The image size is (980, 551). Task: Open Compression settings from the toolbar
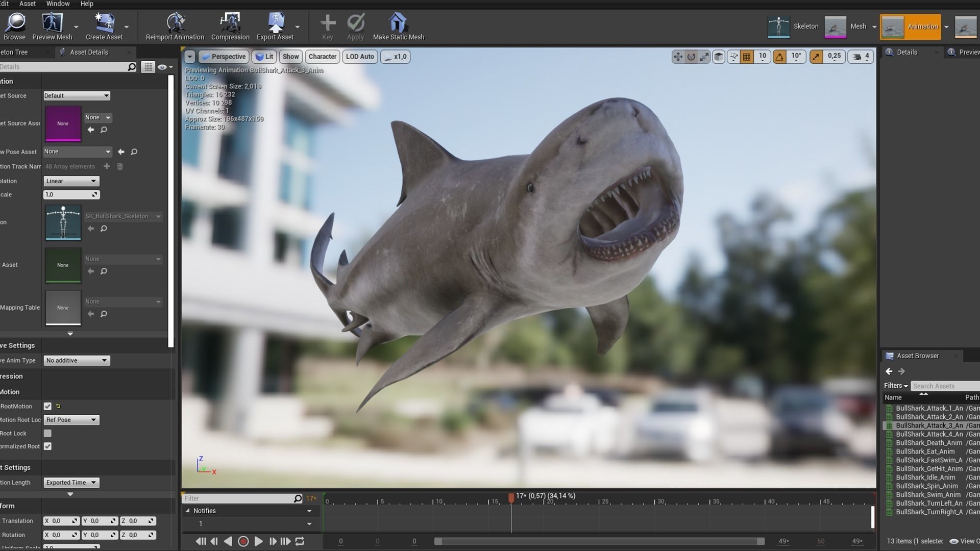230,23
